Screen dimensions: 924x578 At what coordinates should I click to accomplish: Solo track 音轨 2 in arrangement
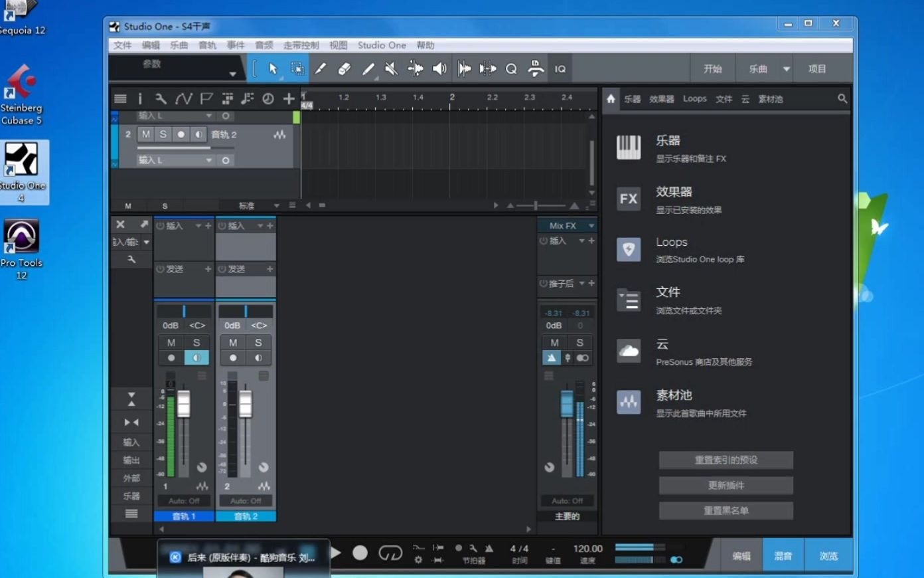coord(163,134)
